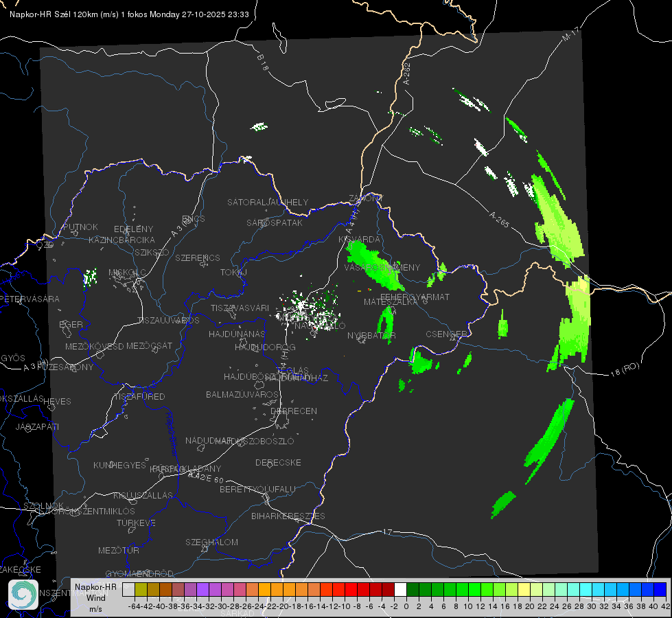
Task: Click the PÉTERVÁSÁRA label
Action: pos(30,299)
